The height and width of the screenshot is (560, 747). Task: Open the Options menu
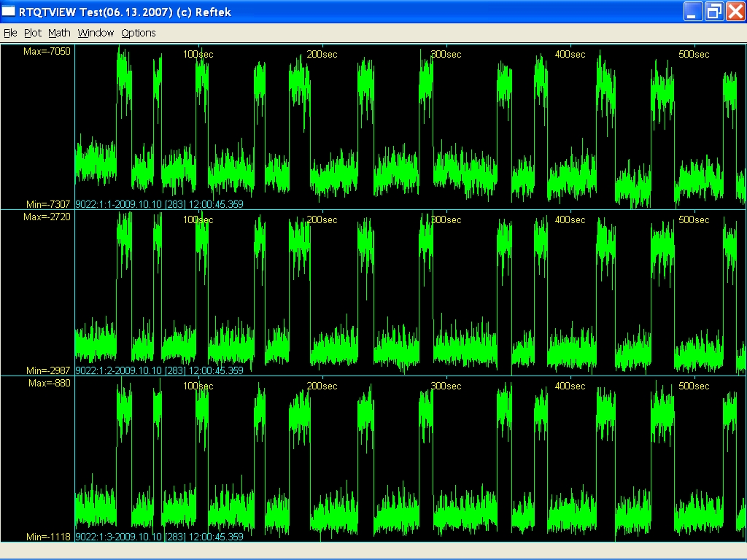(138, 33)
